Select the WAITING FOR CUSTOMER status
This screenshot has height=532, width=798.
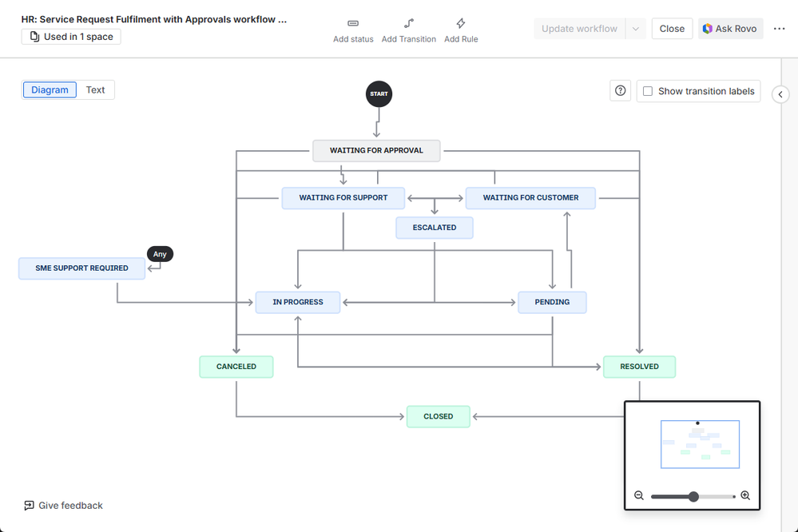[530, 198]
